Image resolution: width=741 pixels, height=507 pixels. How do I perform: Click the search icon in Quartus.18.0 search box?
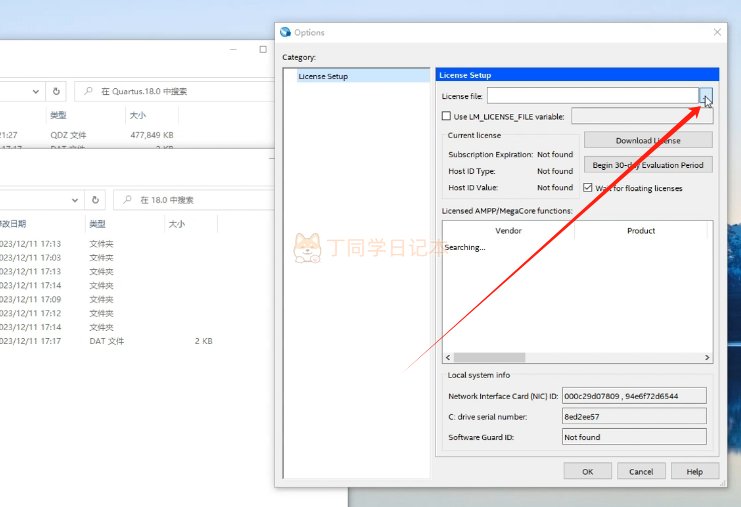pyautogui.click(x=88, y=91)
